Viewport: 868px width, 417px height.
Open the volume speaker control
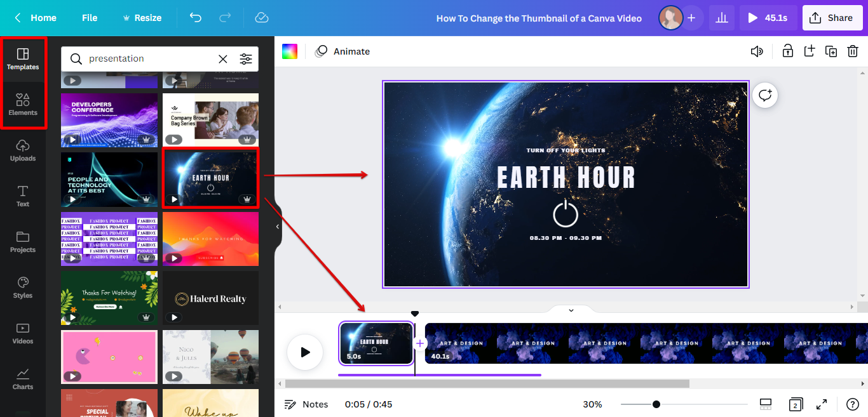pyautogui.click(x=756, y=51)
